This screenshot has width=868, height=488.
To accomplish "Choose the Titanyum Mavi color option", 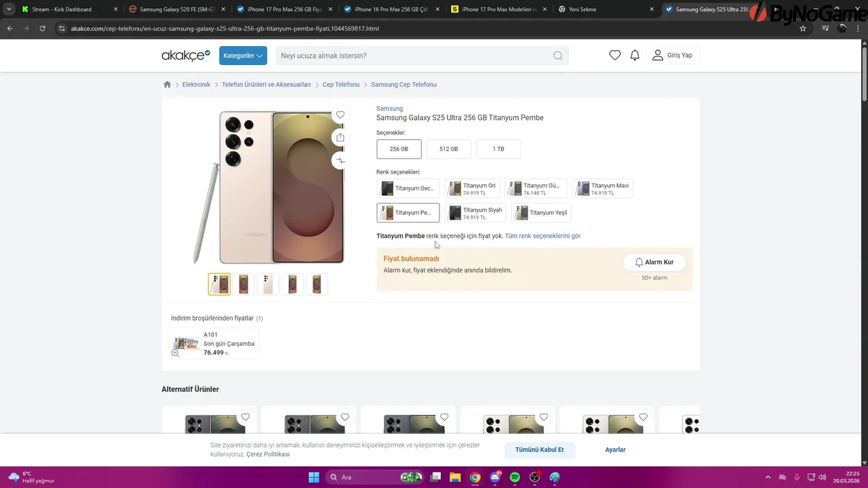I will click(x=602, y=188).
